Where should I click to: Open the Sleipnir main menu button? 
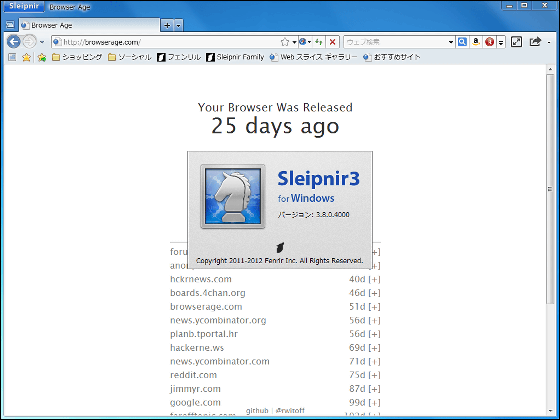click(x=24, y=6)
